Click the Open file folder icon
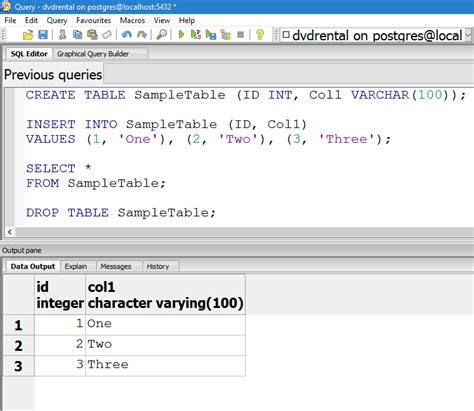Image resolution: width=474 pixels, height=411 pixels. pyautogui.click(x=28, y=35)
